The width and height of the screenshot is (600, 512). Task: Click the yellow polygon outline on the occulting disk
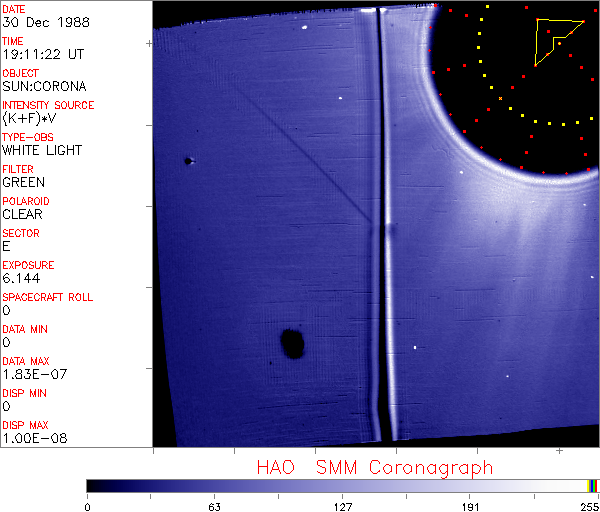click(559, 42)
